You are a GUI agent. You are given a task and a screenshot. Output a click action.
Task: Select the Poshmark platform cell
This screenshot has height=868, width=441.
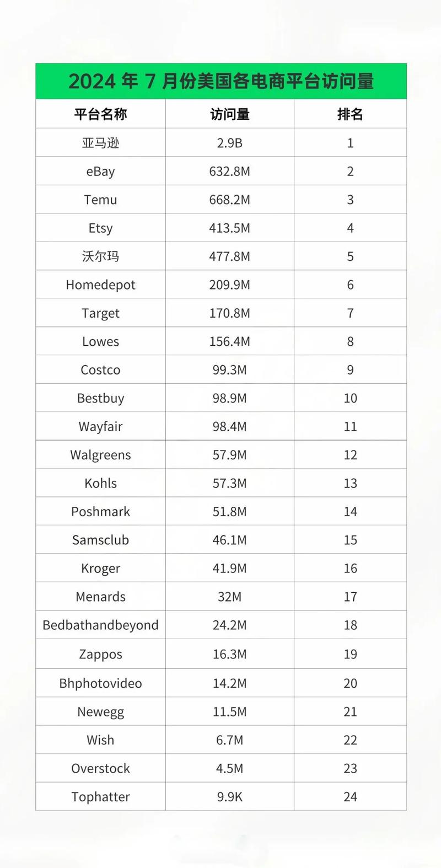tap(100, 512)
